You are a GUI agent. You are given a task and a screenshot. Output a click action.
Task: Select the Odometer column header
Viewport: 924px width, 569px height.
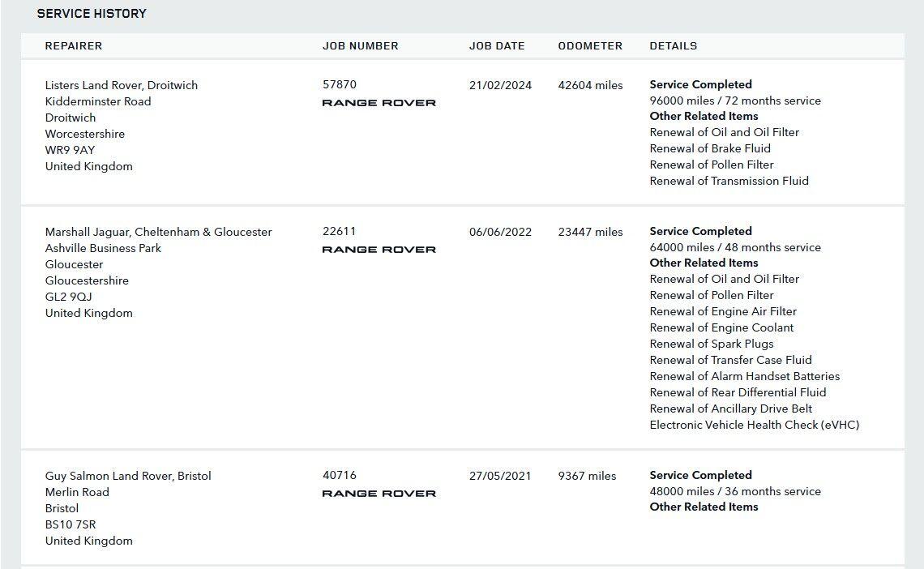coord(590,46)
